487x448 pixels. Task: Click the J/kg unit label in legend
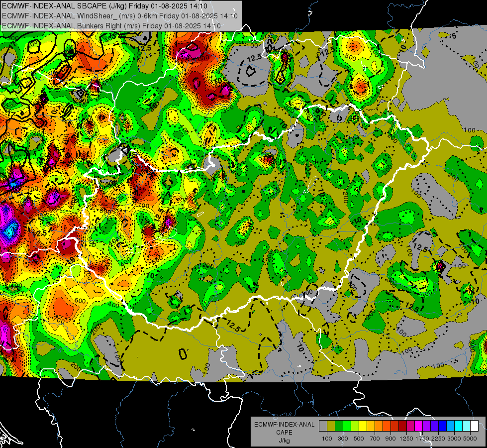click(x=285, y=441)
